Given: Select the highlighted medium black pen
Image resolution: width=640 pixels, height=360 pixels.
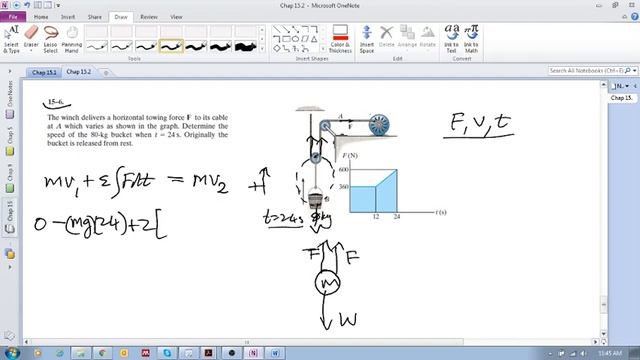Looking at the screenshot, I should click(171, 47).
